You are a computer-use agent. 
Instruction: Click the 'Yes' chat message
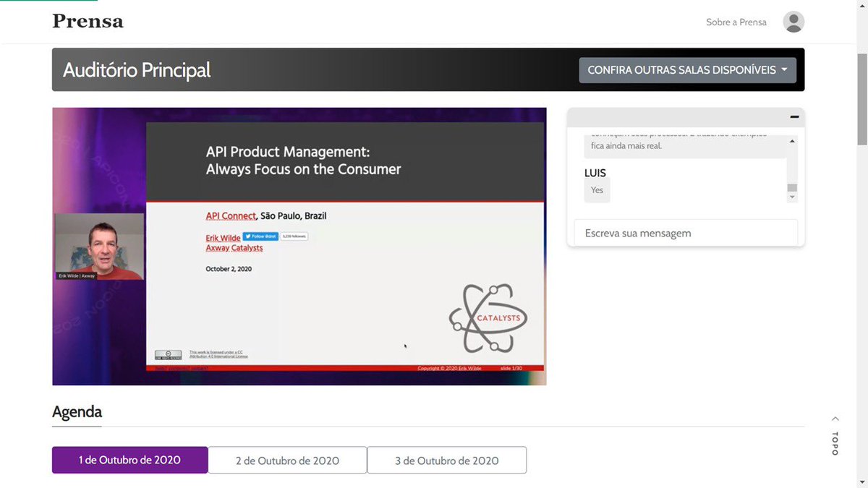[x=597, y=189]
